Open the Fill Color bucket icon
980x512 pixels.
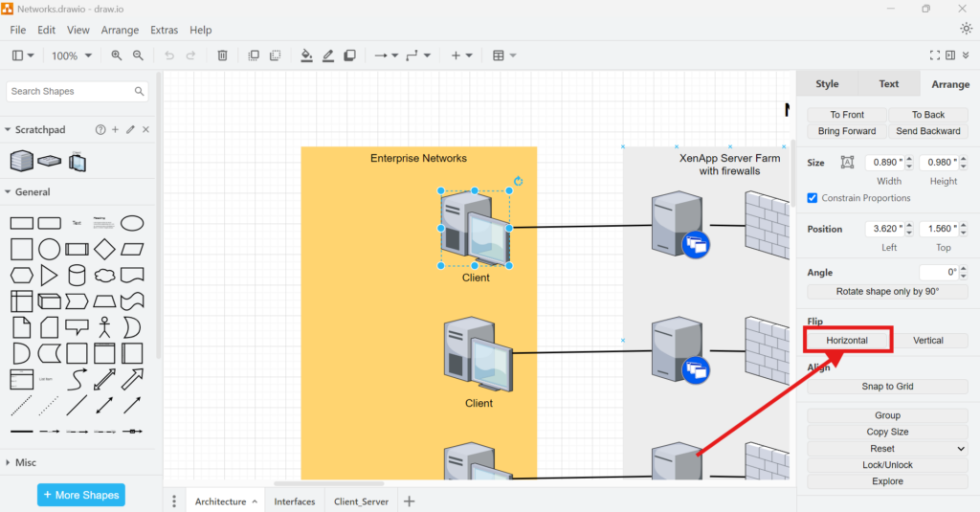point(306,56)
